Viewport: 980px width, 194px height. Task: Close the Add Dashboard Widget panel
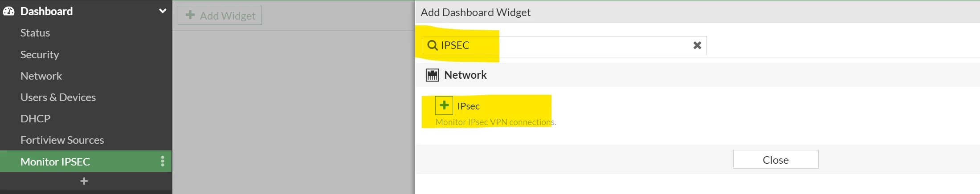[x=776, y=160]
